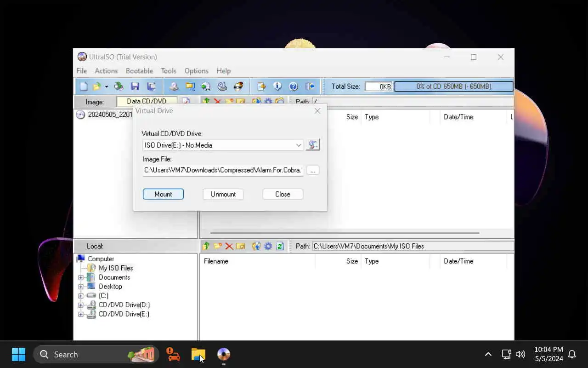Click the Local Path field showing My ISO Files
Image resolution: width=588 pixels, height=368 pixels.
[x=413, y=246]
